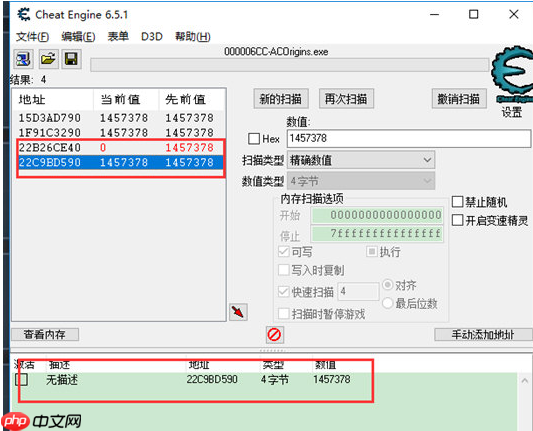533x431 pixels.
Task: Click the 4字节 type cell in the cheat table
Action: coord(275,379)
